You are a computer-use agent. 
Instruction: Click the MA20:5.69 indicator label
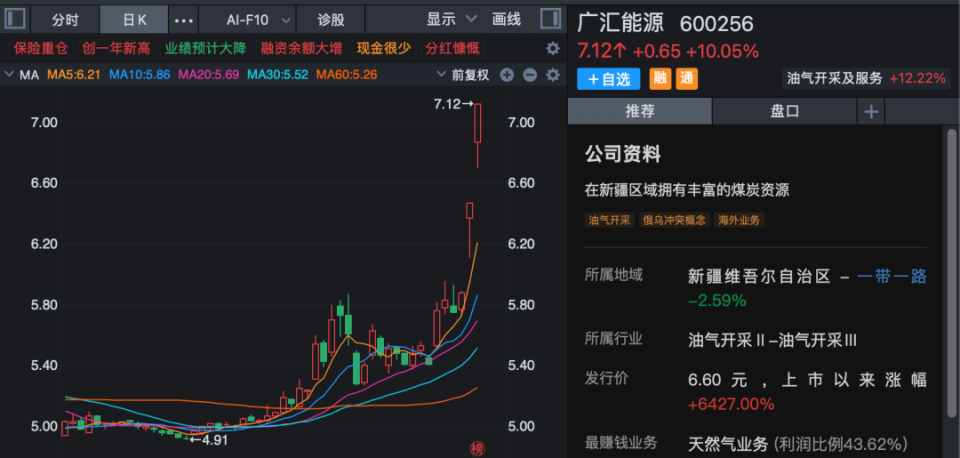click(x=208, y=75)
